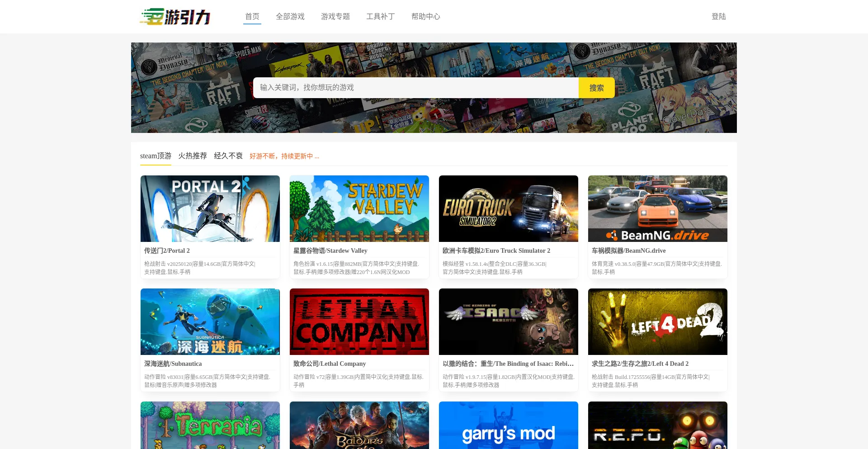Screen dimensions: 868x449
Task: Click Isaac description 动作冒险 v1.9.7.15
Action: tap(509, 381)
